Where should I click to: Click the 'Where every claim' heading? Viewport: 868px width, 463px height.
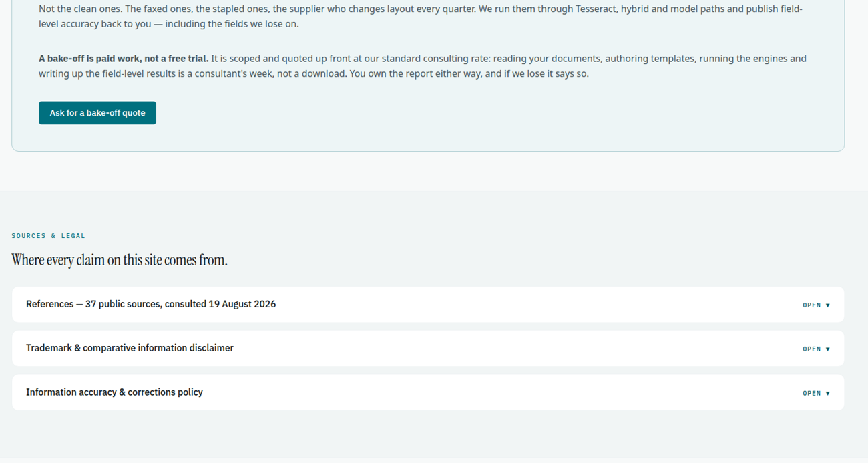pyautogui.click(x=120, y=260)
